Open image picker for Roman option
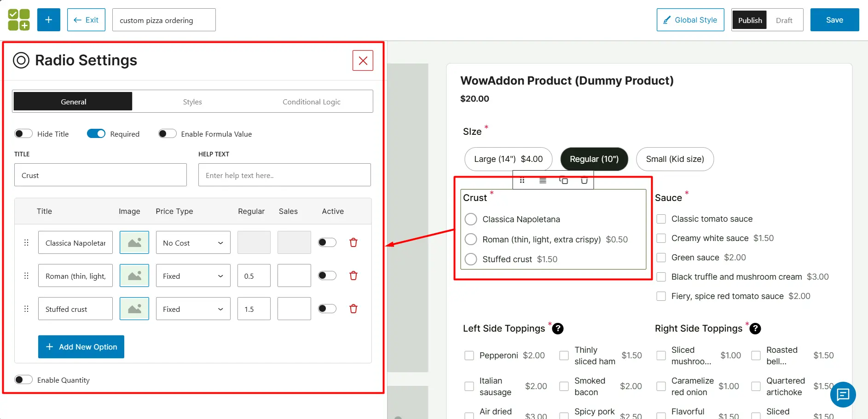 coord(134,276)
